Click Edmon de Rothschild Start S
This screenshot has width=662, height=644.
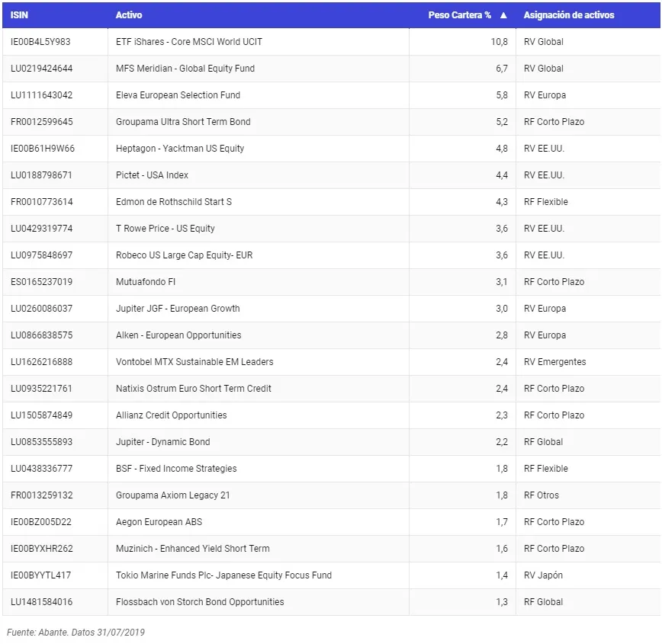(174, 202)
